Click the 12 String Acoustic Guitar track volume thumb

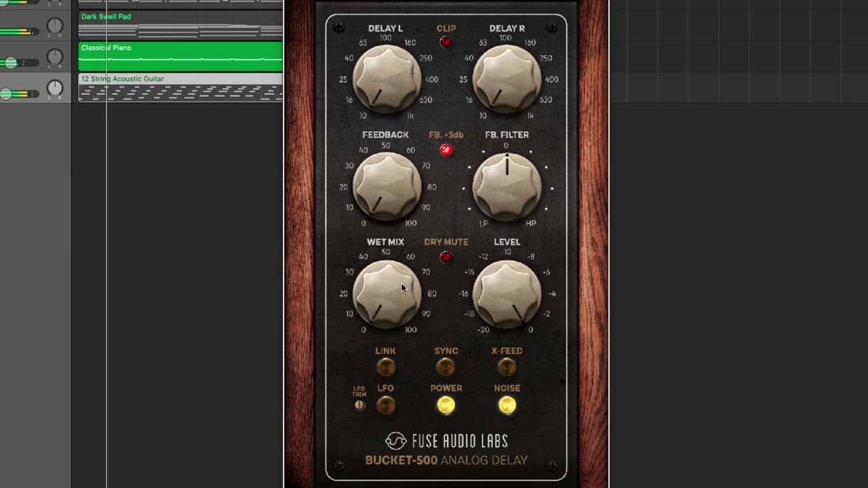5,94
